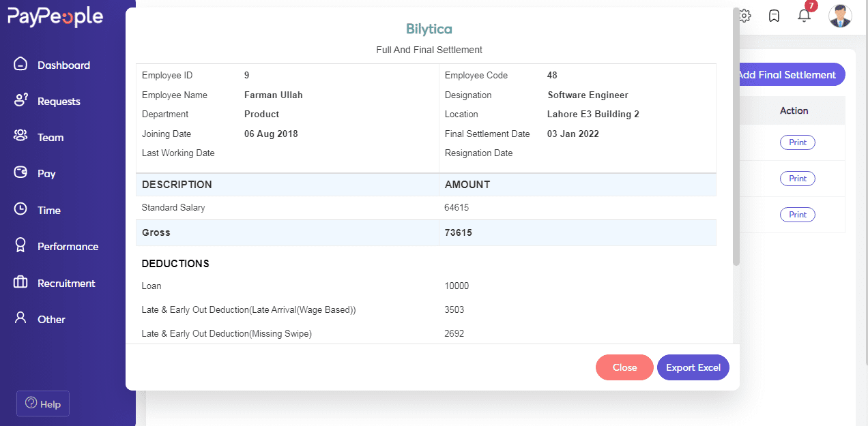
Task: Click the 'Employee ID' label
Action: point(167,75)
